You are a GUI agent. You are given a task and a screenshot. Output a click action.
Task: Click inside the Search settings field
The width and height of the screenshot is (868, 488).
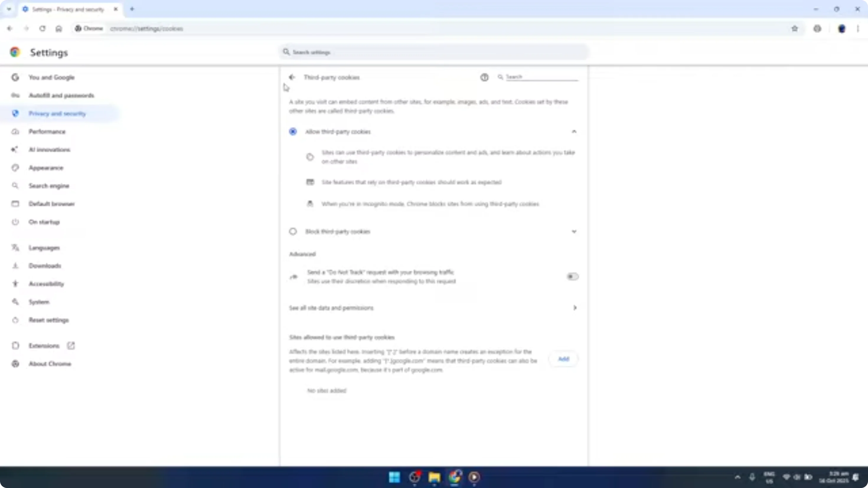coord(433,52)
